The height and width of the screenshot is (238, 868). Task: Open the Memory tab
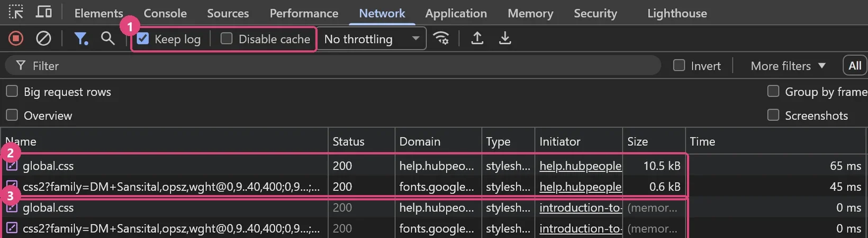(x=530, y=13)
